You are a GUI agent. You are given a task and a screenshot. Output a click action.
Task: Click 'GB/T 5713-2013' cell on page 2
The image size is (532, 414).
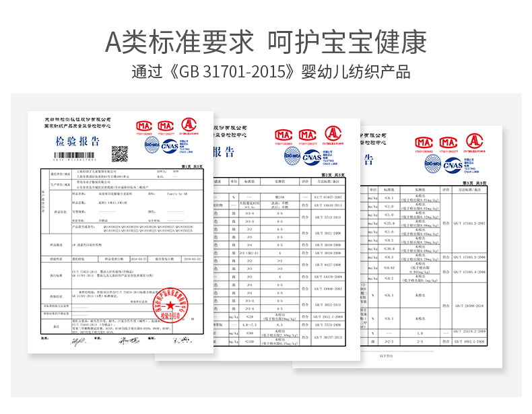coord(328,217)
